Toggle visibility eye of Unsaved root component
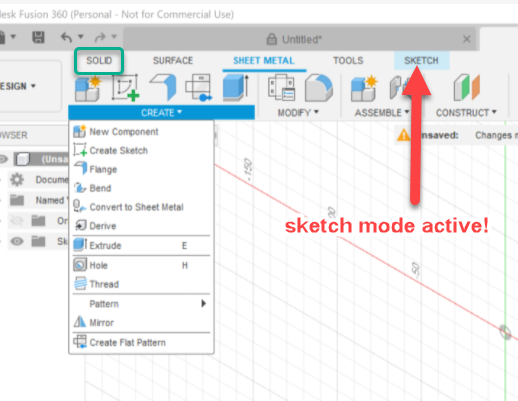The image size is (518, 401). pyautogui.click(x=3, y=159)
